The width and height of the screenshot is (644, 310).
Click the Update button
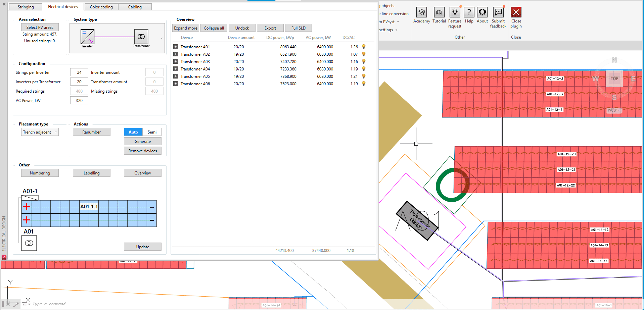point(143,247)
